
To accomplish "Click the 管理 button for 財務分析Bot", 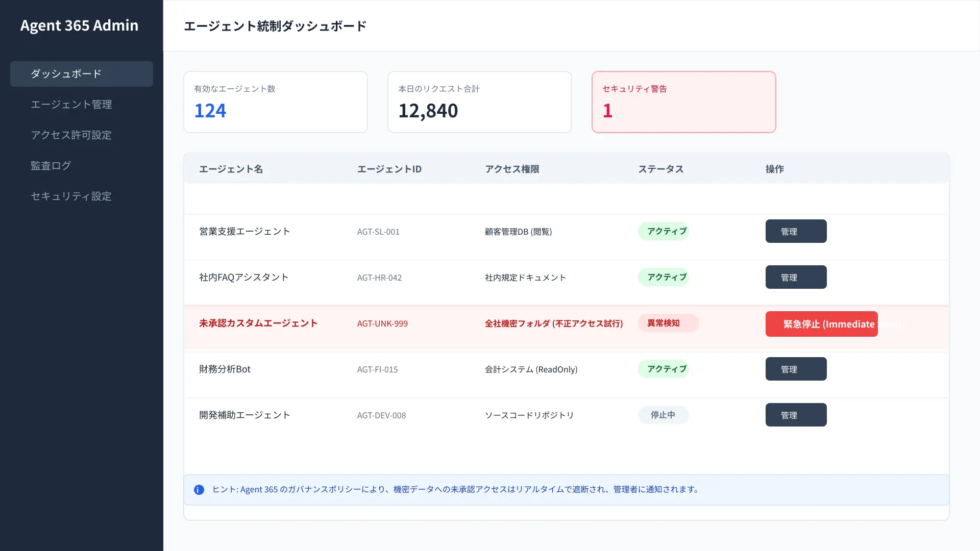I will pos(796,369).
